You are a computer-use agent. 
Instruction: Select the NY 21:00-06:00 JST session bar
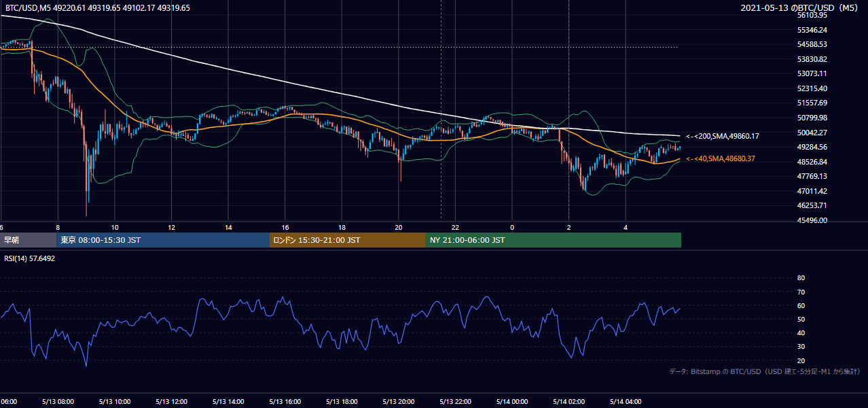pyautogui.click(x=554, y=240)
